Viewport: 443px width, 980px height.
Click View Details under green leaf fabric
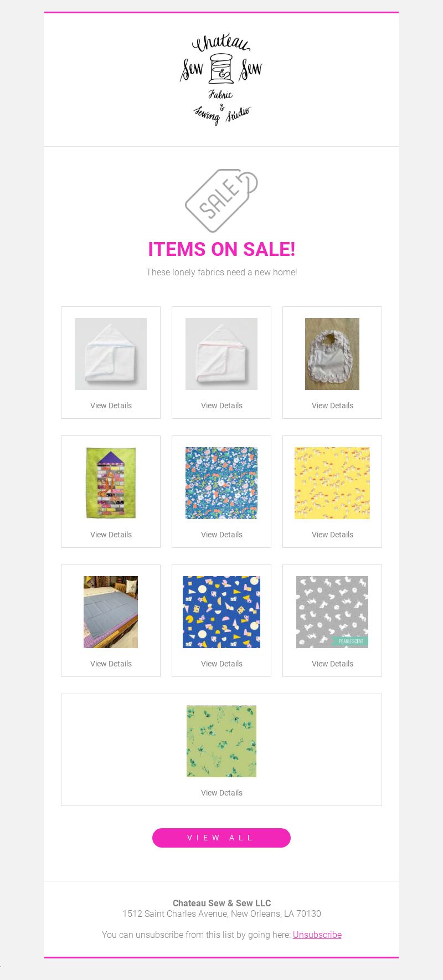point(221,793)
